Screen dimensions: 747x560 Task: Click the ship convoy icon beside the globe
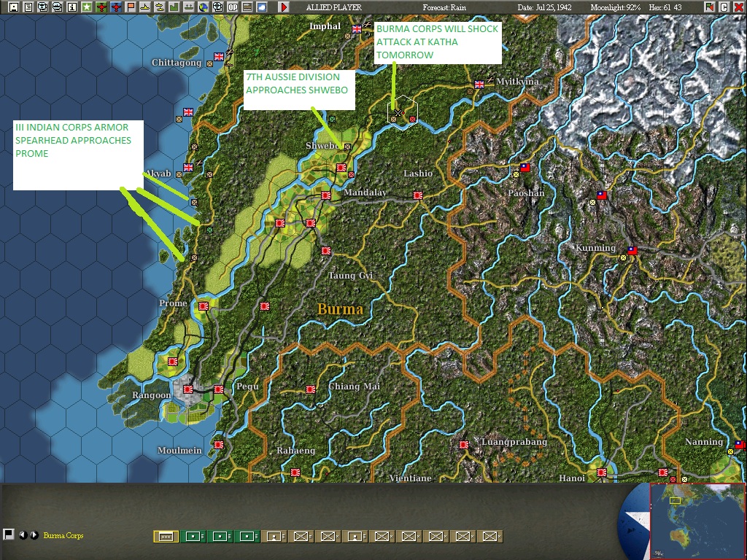click(x=189, y=7)
